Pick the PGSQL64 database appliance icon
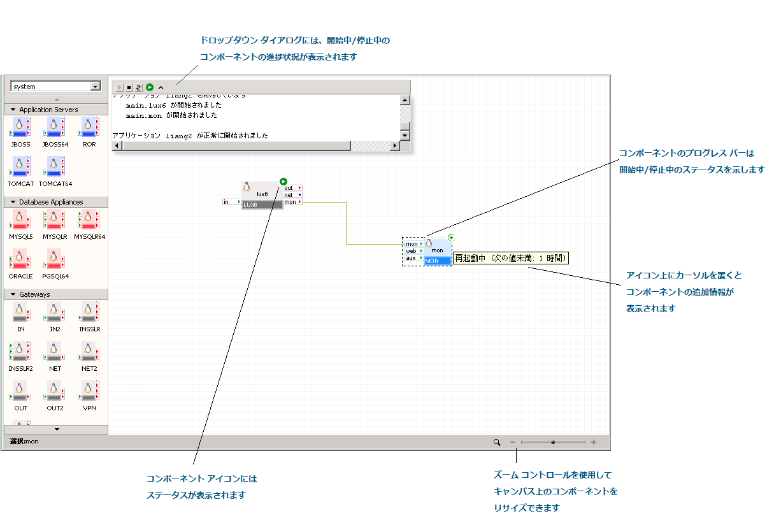The height and width of the screenshot is (532, 767). pyautogui.click(x=54, y=259)
